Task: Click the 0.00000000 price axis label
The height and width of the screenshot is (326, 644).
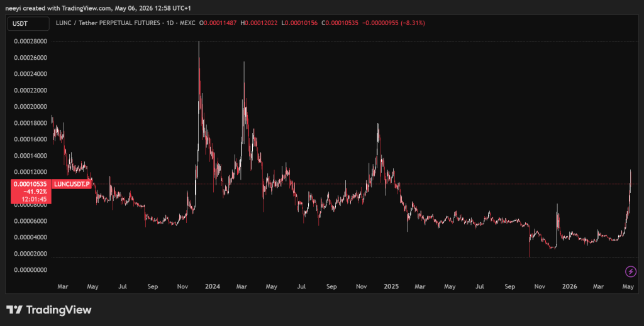Action: tap(30, 270)
